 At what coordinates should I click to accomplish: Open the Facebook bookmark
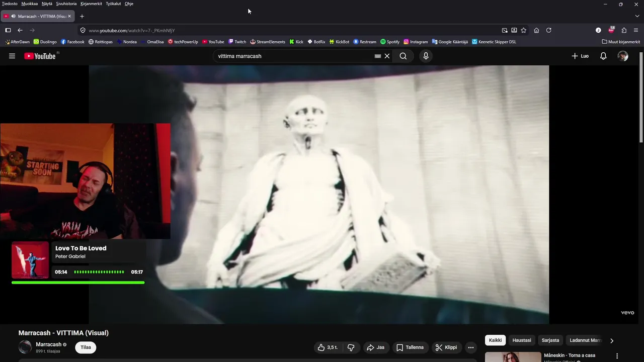tap(72, 42)
